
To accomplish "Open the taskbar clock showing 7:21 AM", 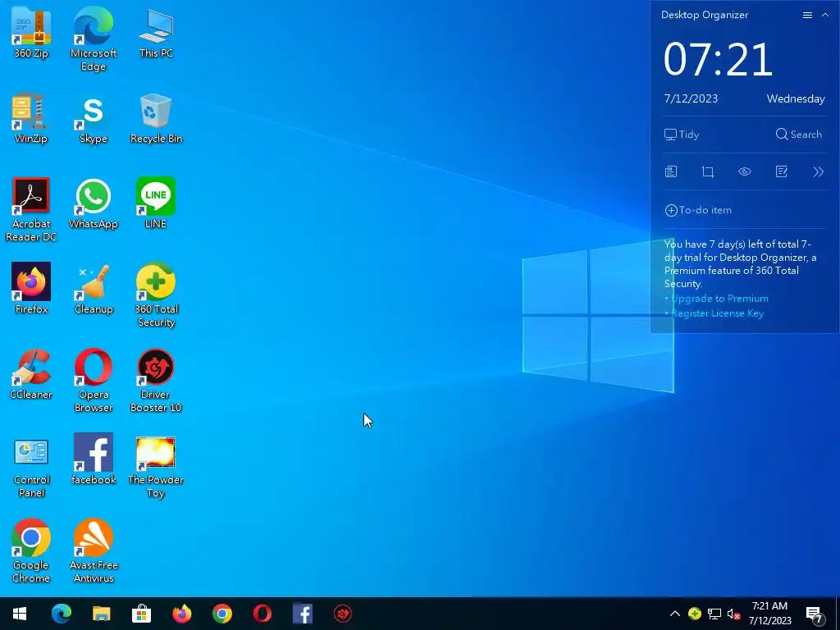I will click(x=769, y=614).
